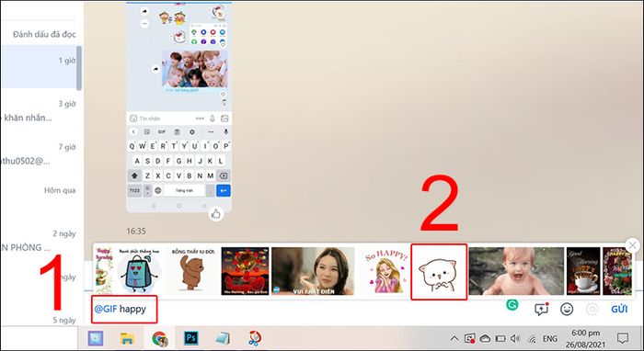Click the thumbs-up reaction on image
The width and height of the screenshot is (644, 351).
click(215, 214)
